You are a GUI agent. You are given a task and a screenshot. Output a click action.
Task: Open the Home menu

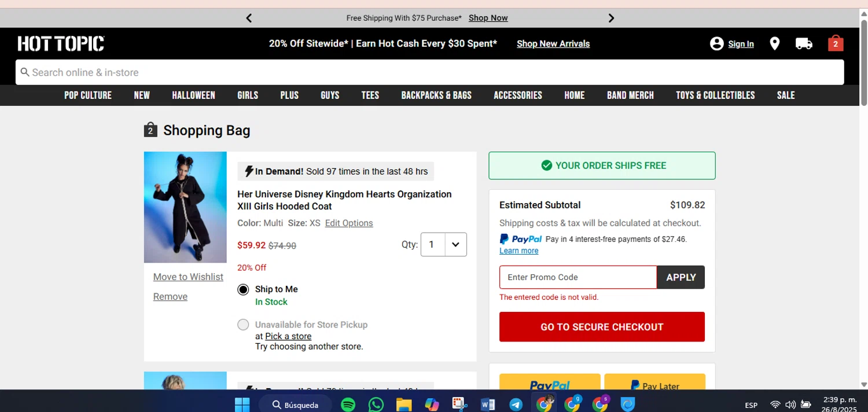point(575,95)
